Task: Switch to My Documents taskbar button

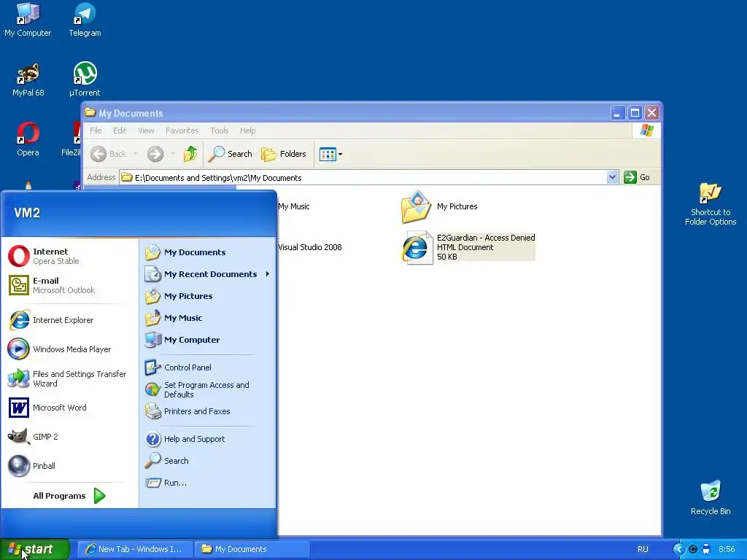Action: click(252, 549)
